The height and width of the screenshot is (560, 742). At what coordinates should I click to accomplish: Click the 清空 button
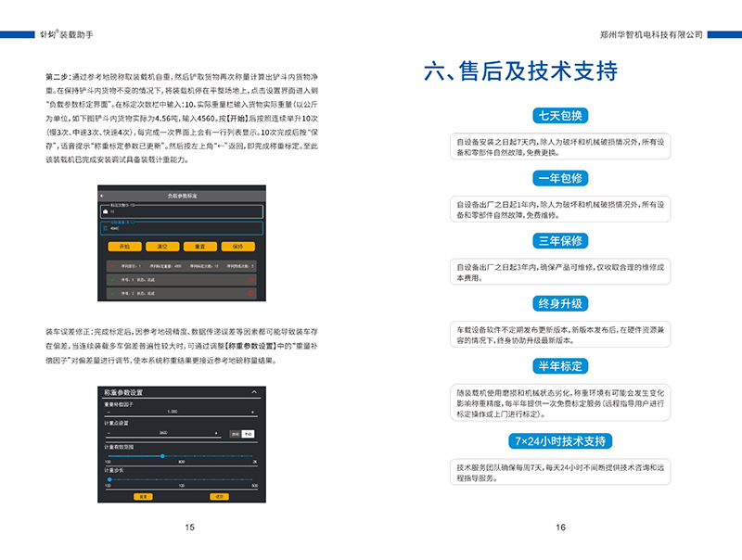162,247
